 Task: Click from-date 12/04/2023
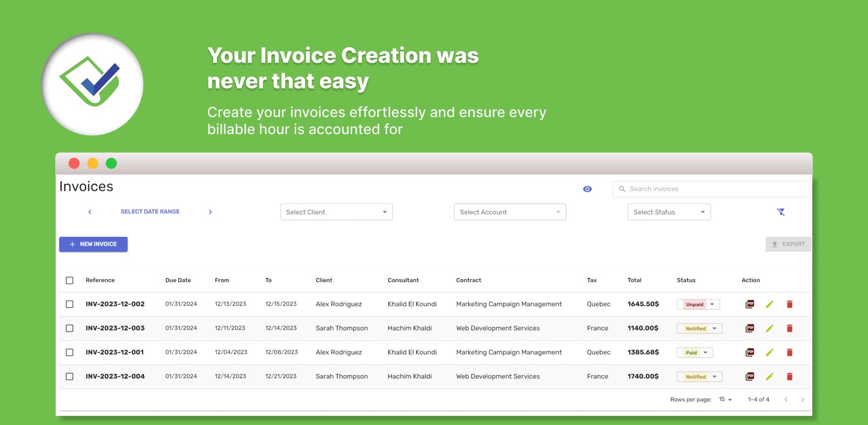click(x=231, y=352)
